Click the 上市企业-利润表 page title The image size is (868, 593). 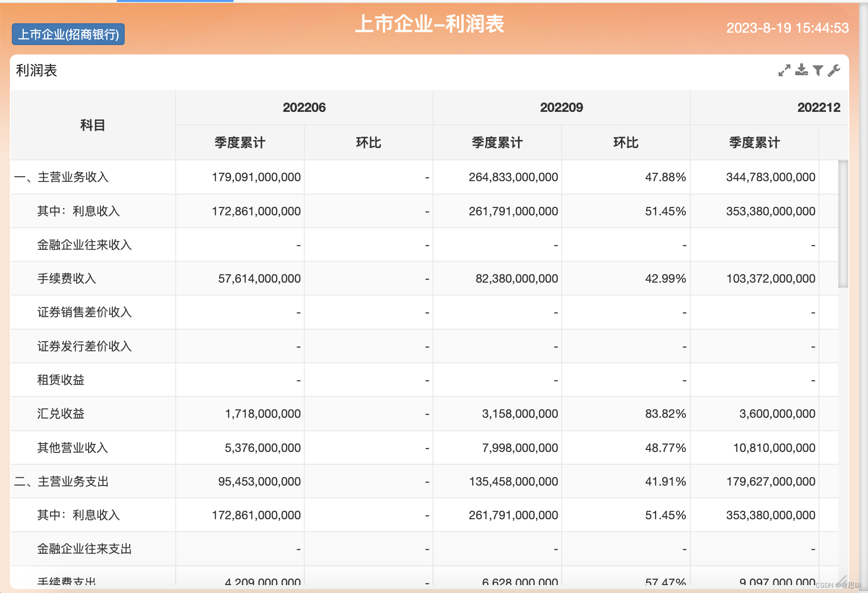point(430,24)
